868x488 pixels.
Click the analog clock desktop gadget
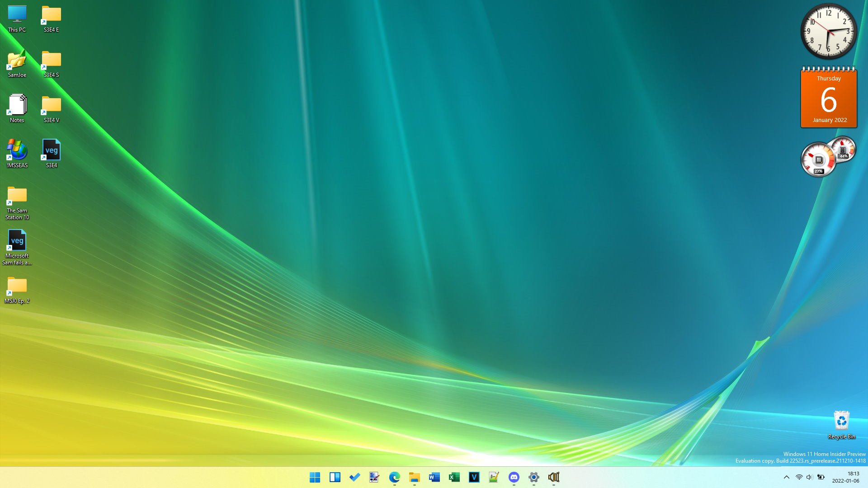coord(829,31)
